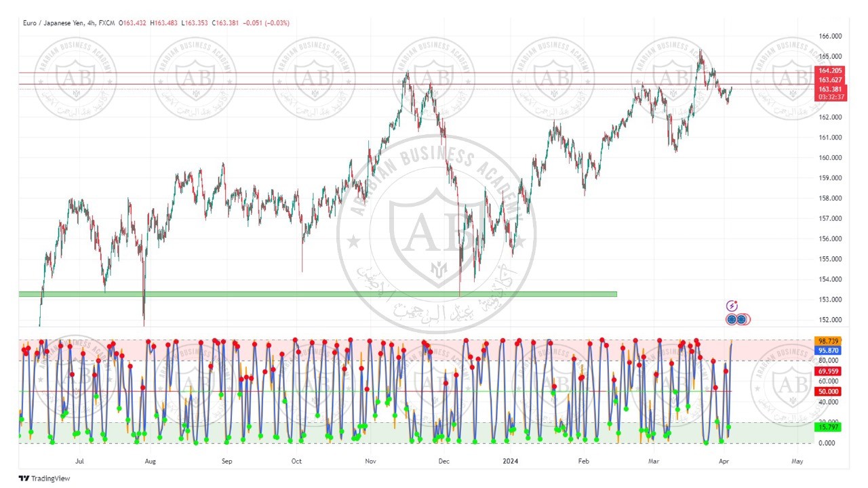Click the 40.000 oscillator scale label
The image size is (868, 488).
pyautogui.click(x=830, y=402)
